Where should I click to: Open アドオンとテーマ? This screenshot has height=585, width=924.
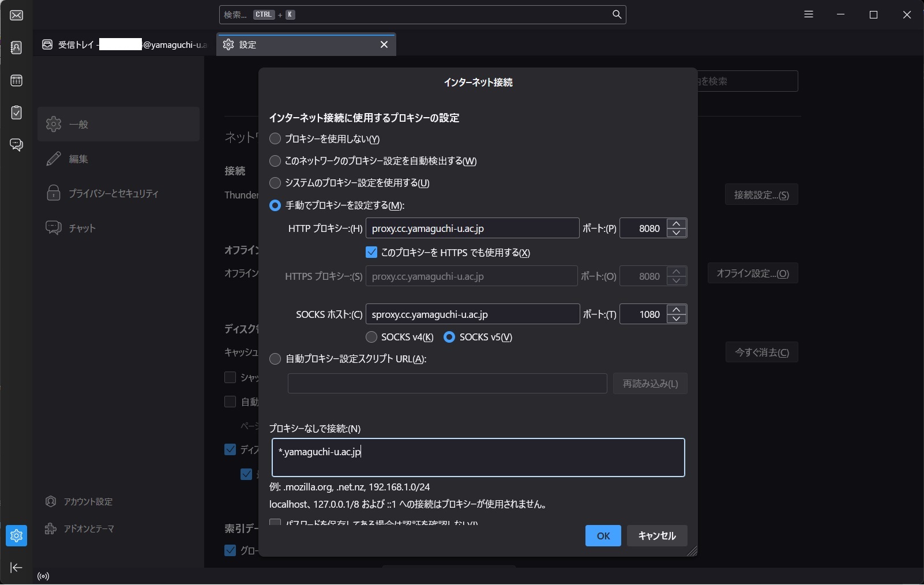click(80, 528)
